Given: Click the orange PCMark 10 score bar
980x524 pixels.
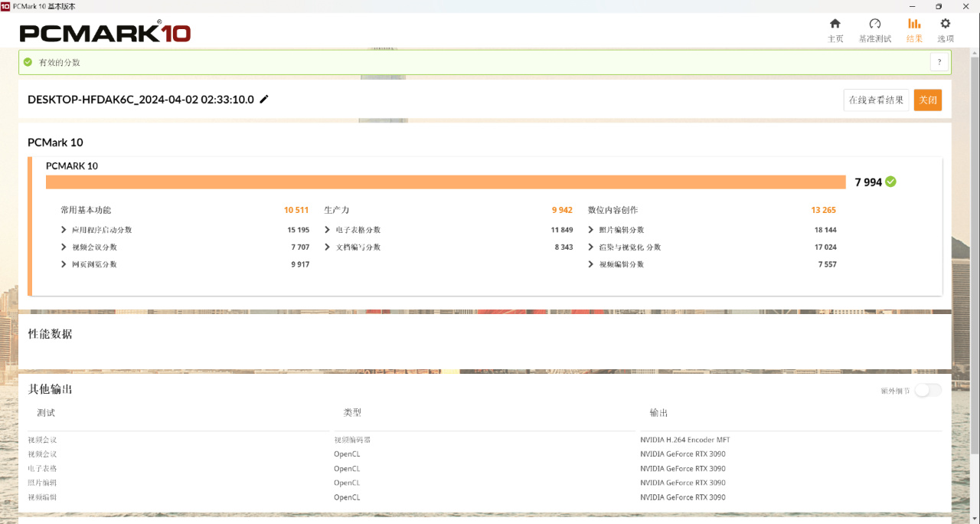Looking at the screenshot, I should [x=446, y=182].
